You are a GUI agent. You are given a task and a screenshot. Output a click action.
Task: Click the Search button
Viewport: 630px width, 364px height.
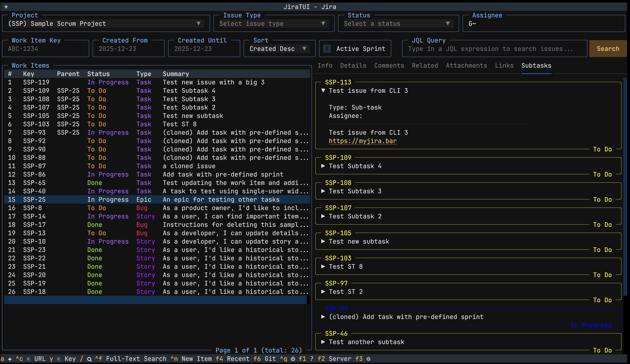(608, 49)
